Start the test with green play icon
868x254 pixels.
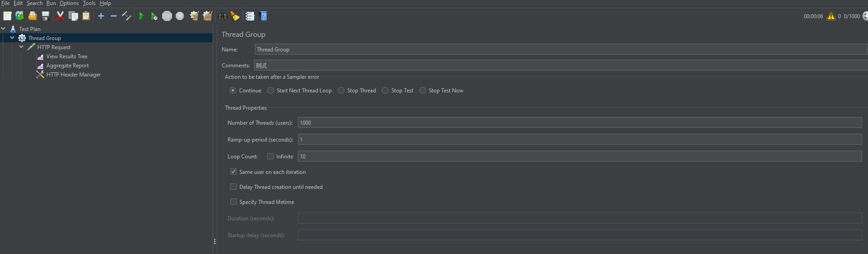pyautogui.click(x=141, y=16)
